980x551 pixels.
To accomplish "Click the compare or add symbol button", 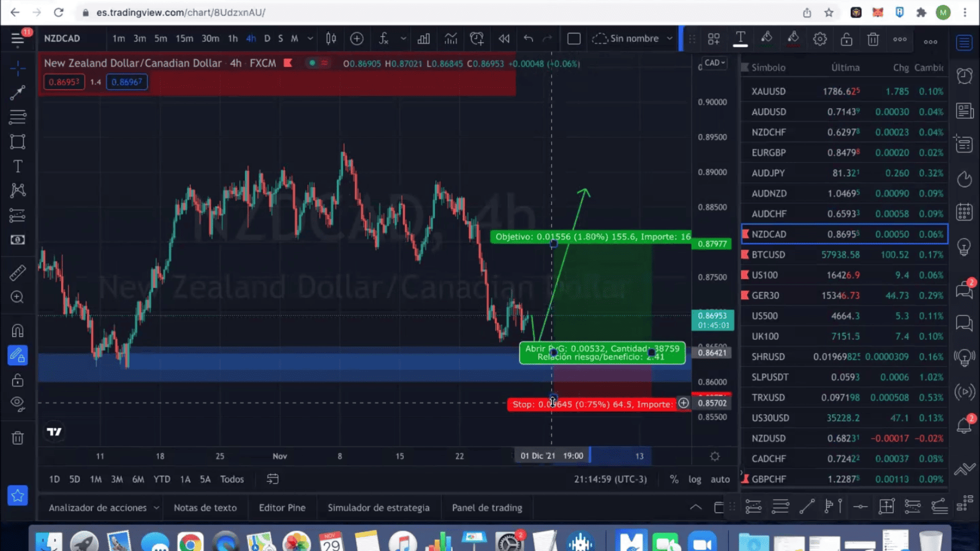I will click(357, 38).
